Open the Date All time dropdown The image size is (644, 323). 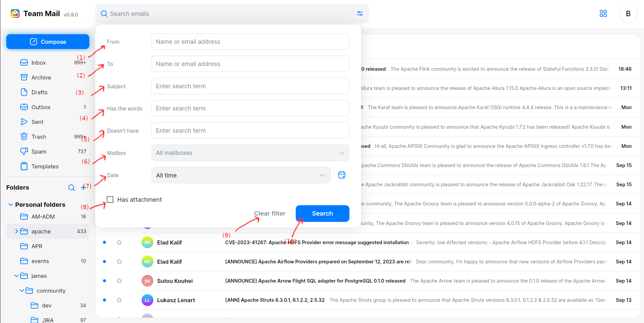pyautogui.click(x=241, y=175)
